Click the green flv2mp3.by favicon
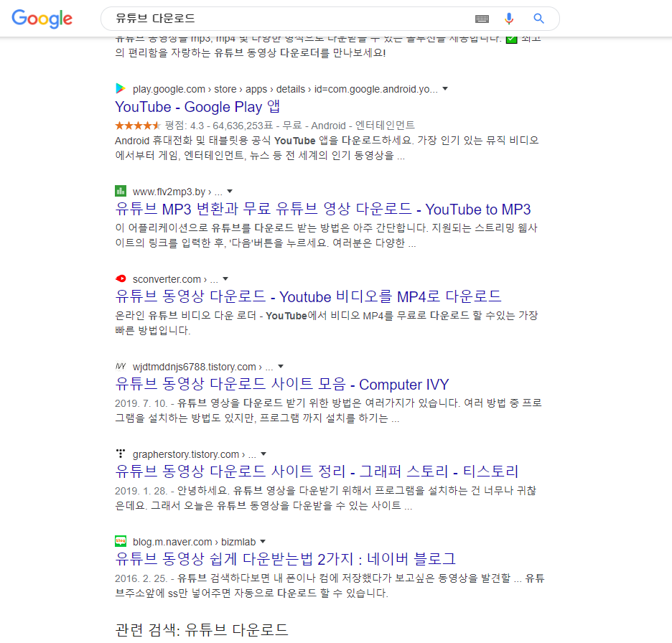The height and width of the screenshot is (643, 672). pyautogui.click(x=121, y=191)
